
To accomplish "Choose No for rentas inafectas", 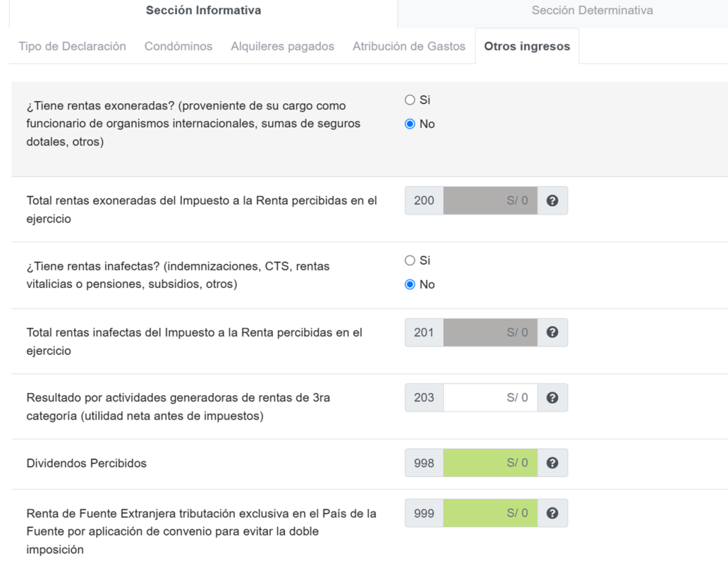I will tap(409, 284).
